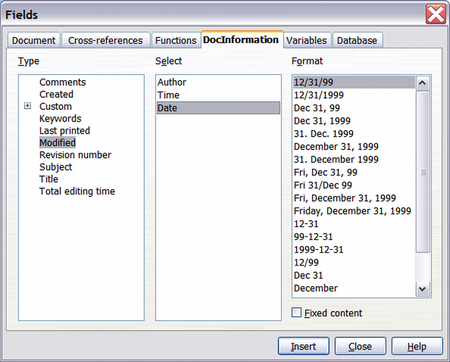Open the Cross-references tab

point(105,40)
